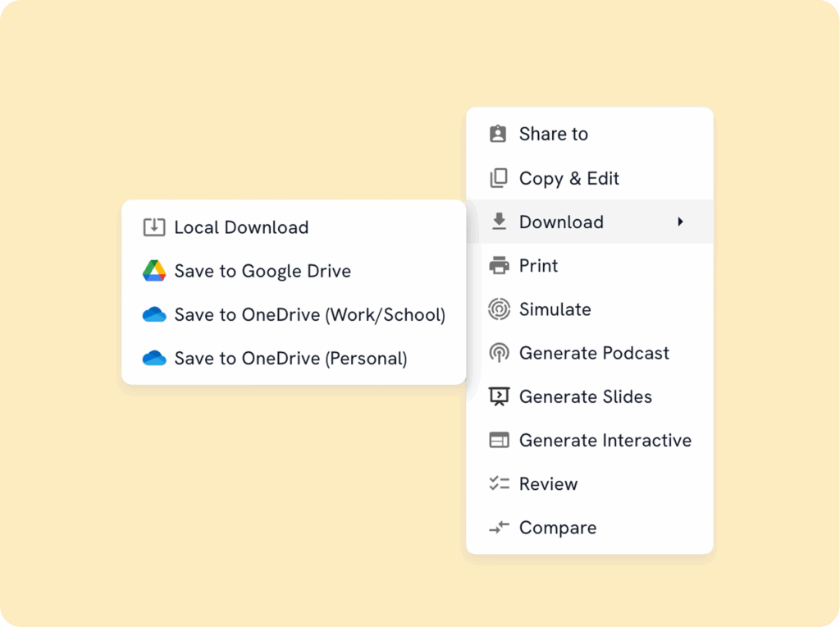
Task: Click the Generate Interactive layout icon
Action: tap(498, 441)
